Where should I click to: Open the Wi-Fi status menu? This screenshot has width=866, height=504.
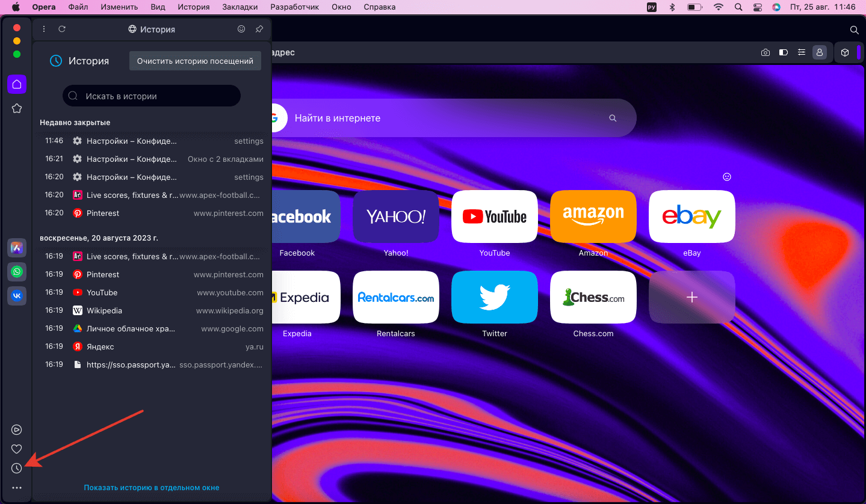click(x=718, y=7)
